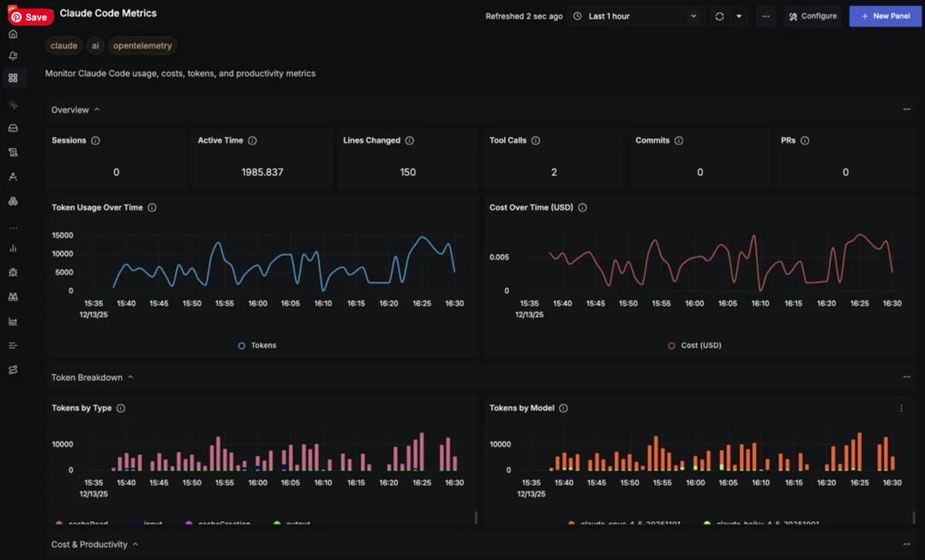
Task: Go to home icon in sidebar
Action: [x=13, y=35]
